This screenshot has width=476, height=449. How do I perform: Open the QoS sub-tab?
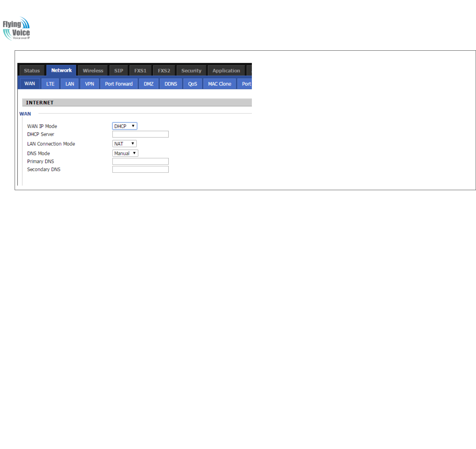click(192, 84)
